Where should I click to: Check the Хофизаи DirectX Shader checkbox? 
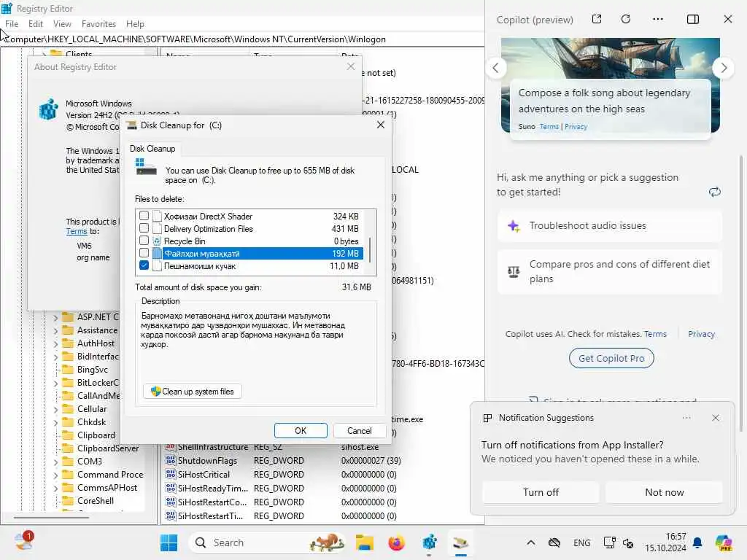tap(144, 216)
